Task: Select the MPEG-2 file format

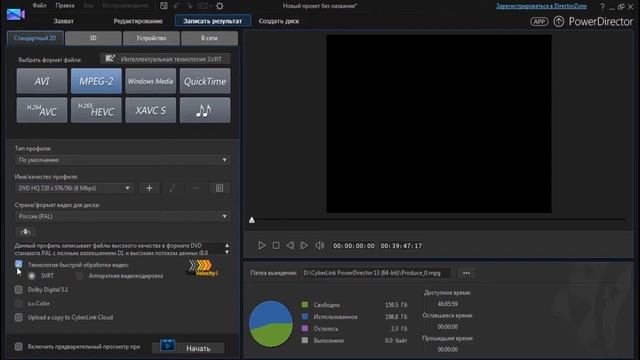Action: coord(96,81)
